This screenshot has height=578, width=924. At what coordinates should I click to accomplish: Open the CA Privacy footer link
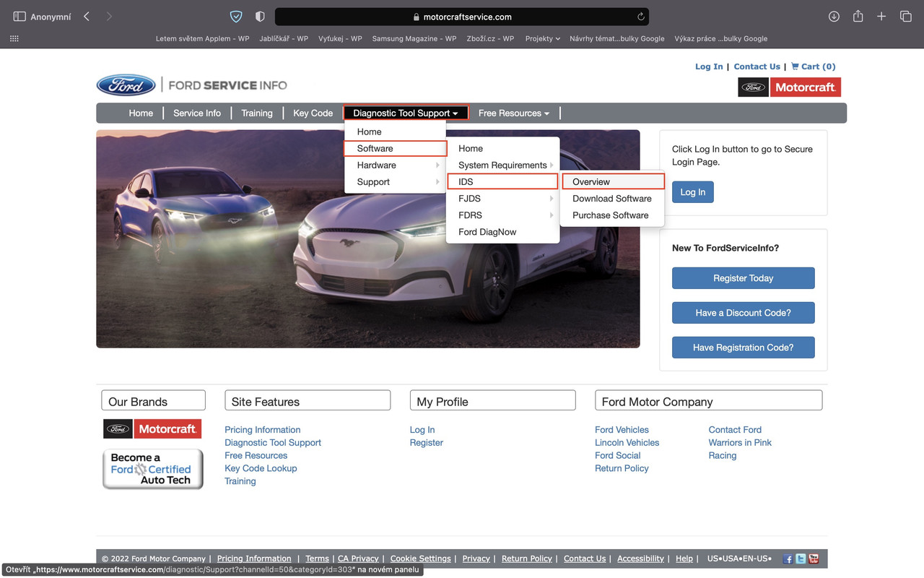click(358, 558)
